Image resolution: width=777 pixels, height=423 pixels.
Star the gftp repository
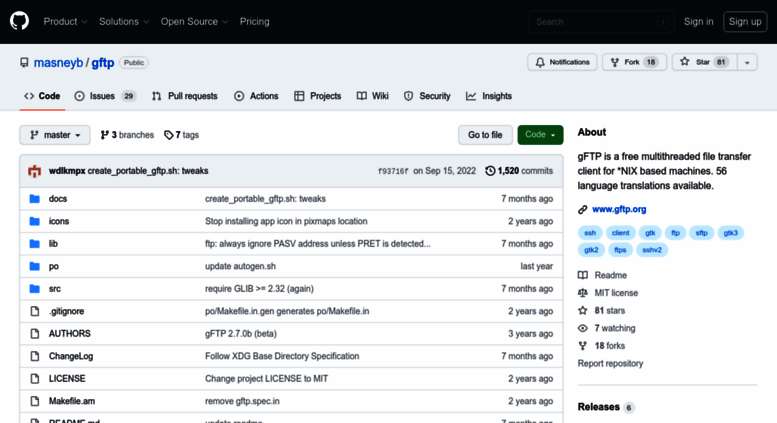pyautogui.click(x=705, y=62)
